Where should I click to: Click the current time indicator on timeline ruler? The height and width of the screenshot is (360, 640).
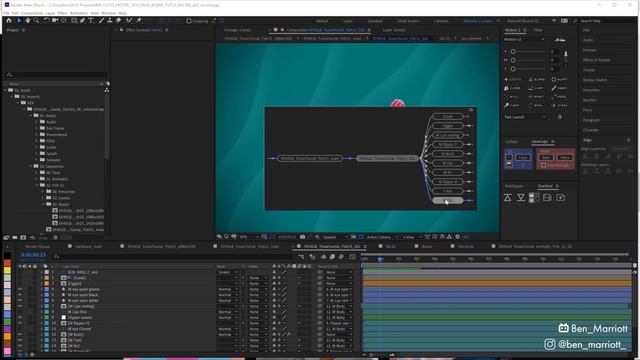(380, 259)
